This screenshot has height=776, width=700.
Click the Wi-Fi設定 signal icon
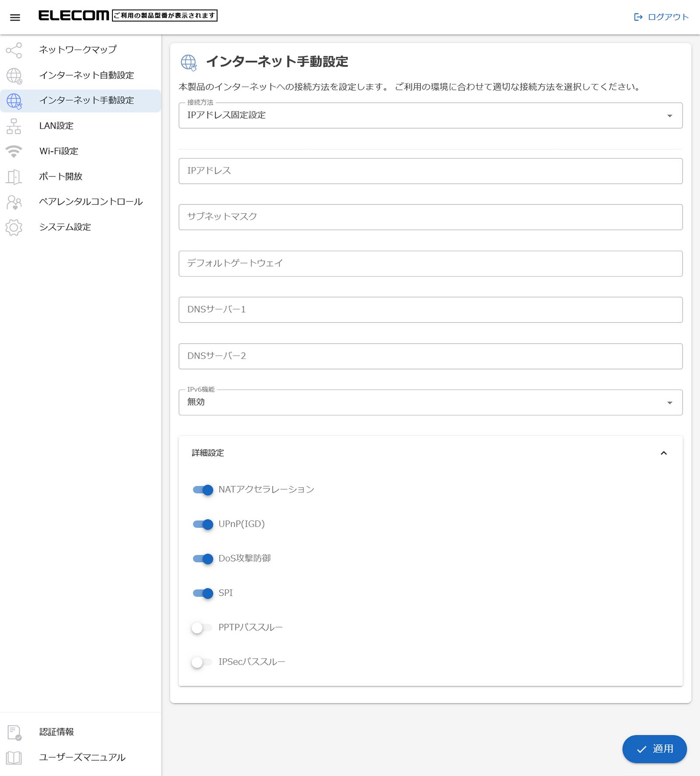click(14, 151)
